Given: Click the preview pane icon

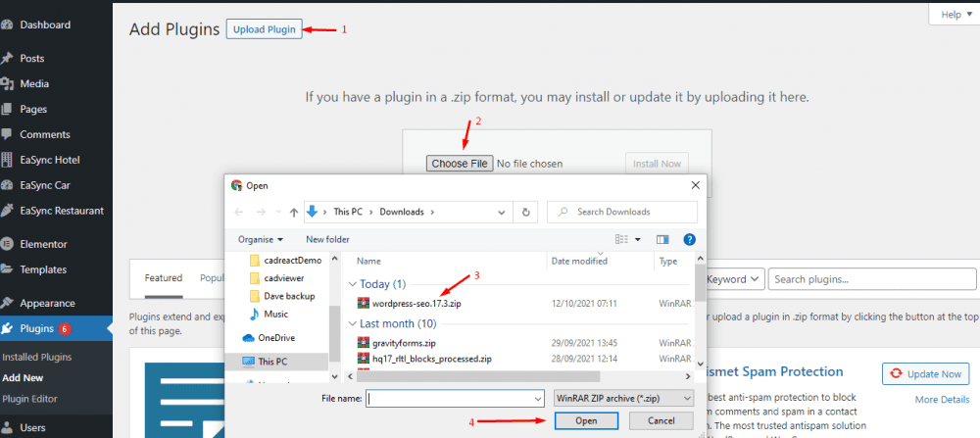Looking at the screenshot, I should [x=662, y=239].
